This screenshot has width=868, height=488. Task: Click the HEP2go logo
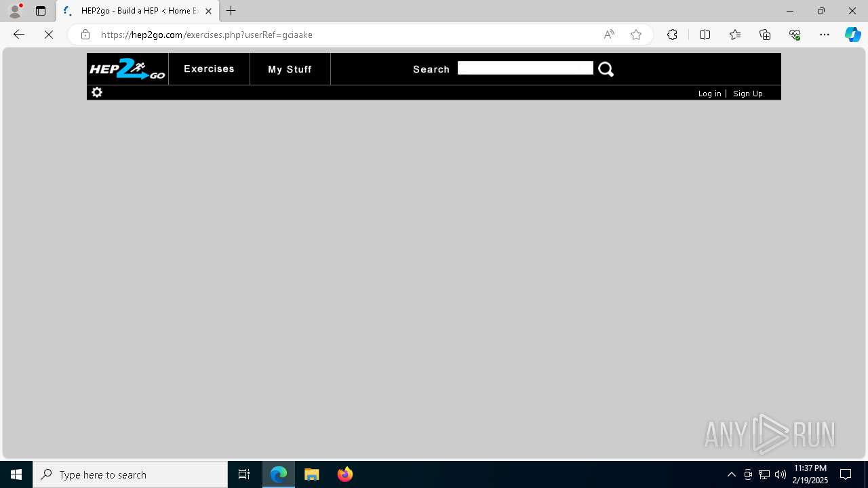point(127,69)
